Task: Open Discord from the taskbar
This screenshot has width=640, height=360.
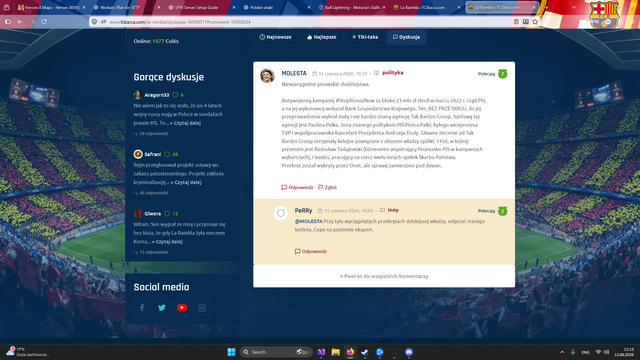Action: (x=409, y=352)
